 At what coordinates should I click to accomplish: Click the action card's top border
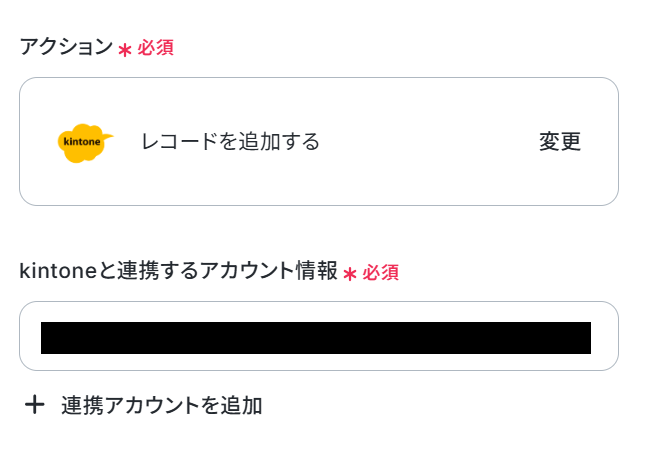[x=318, y=78]
